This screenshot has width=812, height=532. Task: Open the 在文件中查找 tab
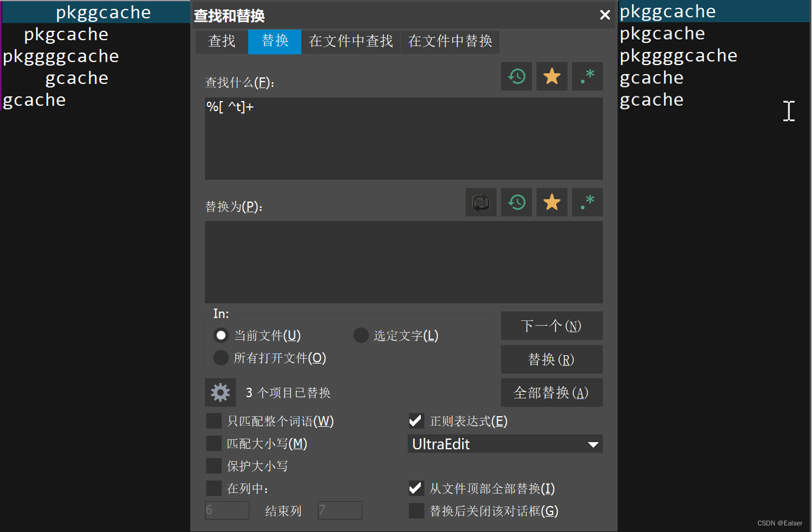[351, 41]
